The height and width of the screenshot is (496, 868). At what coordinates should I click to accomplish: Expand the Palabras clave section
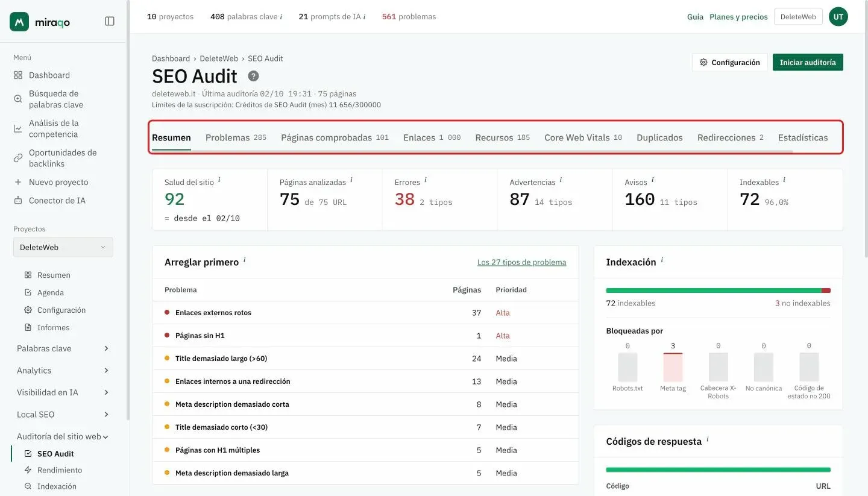pos(63,348)
